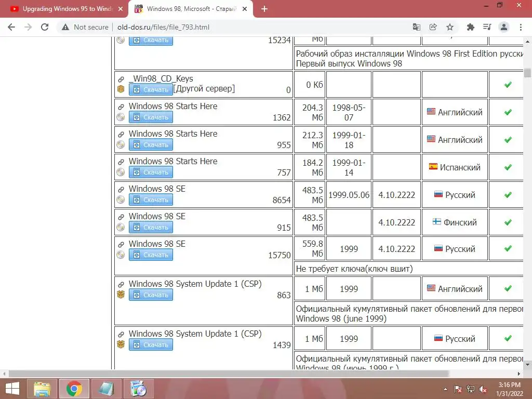532x399 pixels.
Task: Share this page via share icon
Action: (433, 27)
